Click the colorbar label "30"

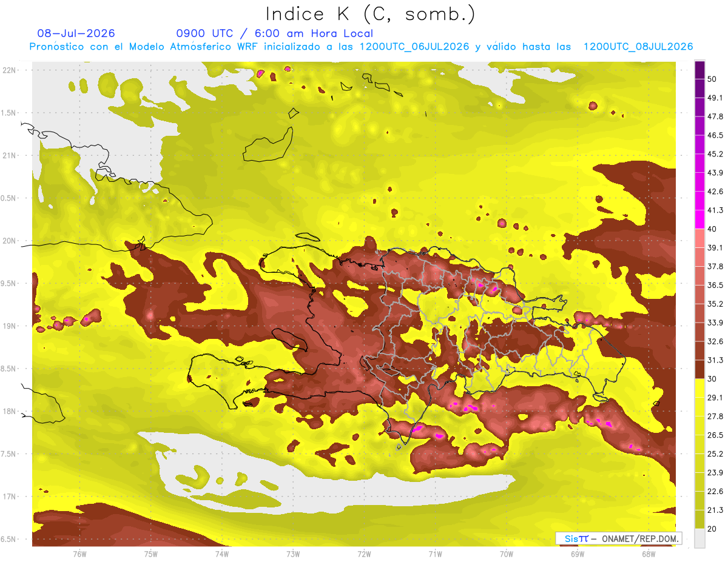712,379
